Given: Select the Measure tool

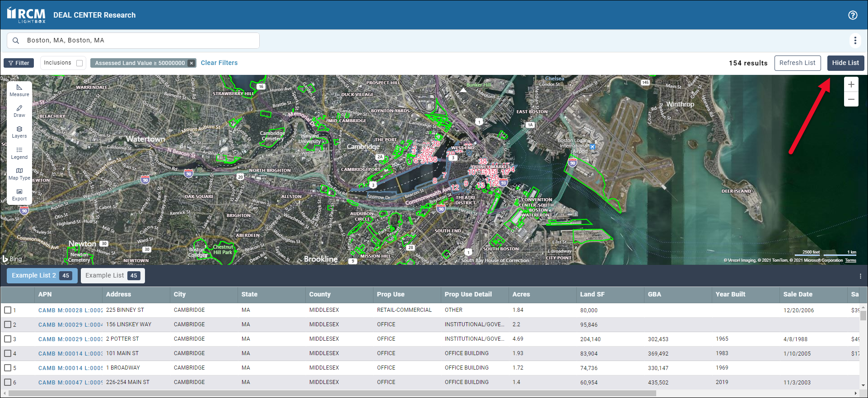Looking at the screenshot, I should click(19, 90).
